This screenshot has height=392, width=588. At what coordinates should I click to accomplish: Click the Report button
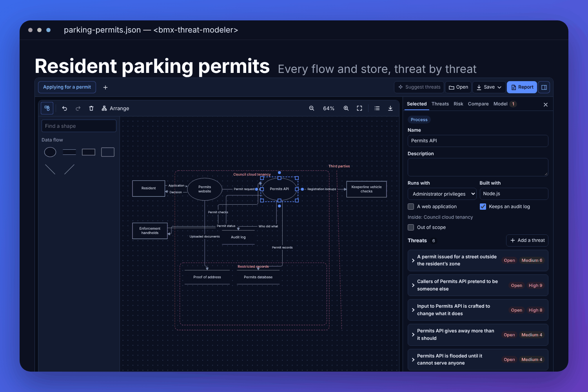click(x=522, y=87)
